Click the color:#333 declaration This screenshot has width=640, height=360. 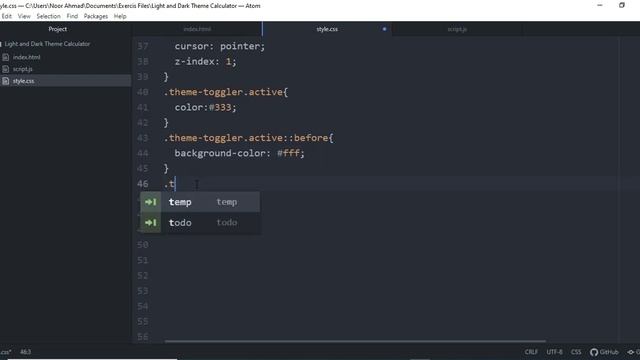point(205,107)
